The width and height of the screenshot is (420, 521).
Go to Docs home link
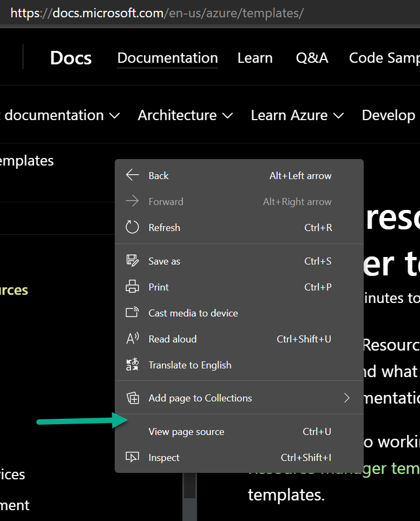[x=71, y=58]
